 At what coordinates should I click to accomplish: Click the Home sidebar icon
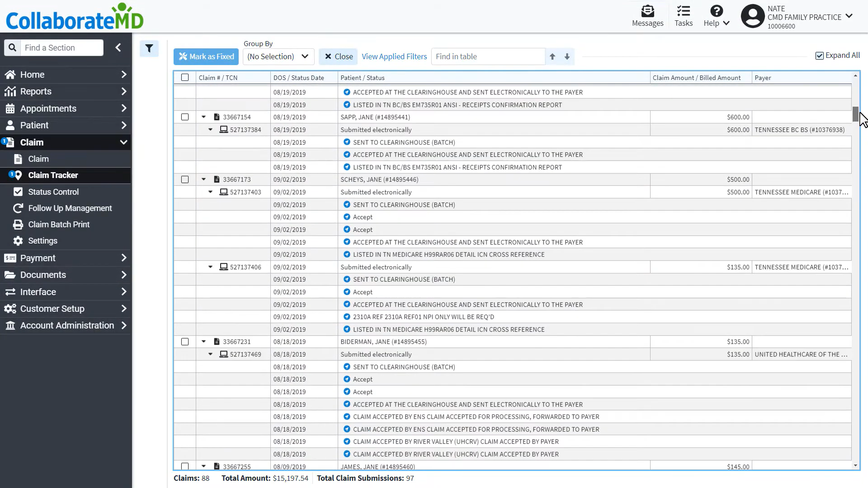pyautogui.click(x=10, y=75)
